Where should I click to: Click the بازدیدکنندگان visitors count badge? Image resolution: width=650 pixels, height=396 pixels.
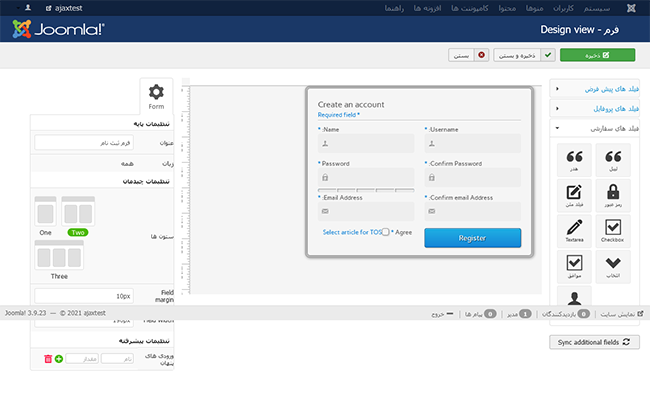583,314
